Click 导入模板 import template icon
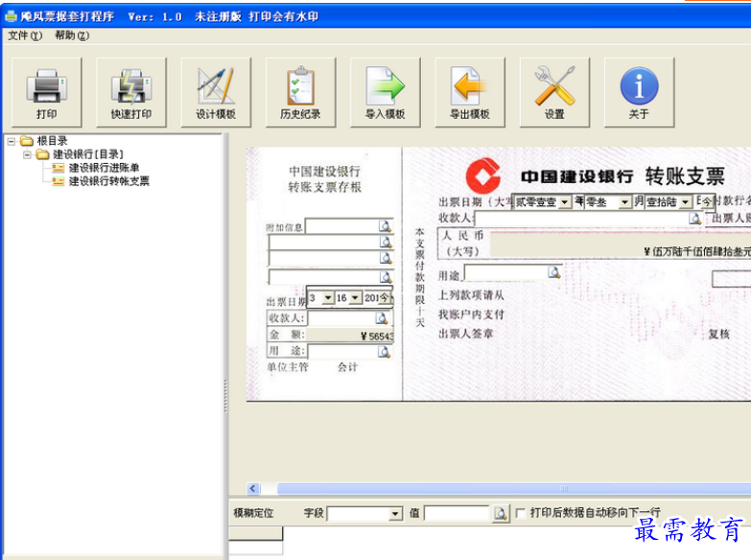Image resolution: width=751 pixels, height=560 pixels. (386, 92)
